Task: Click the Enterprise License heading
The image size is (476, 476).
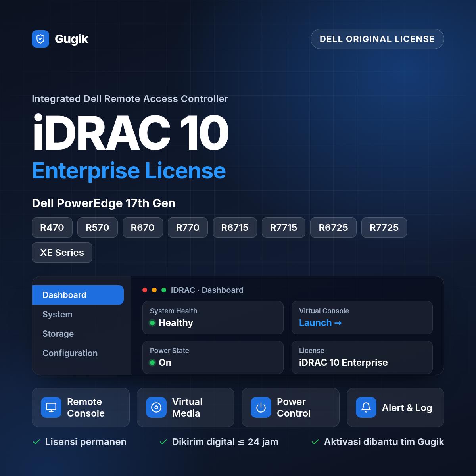Action: (x=129, y=171)
